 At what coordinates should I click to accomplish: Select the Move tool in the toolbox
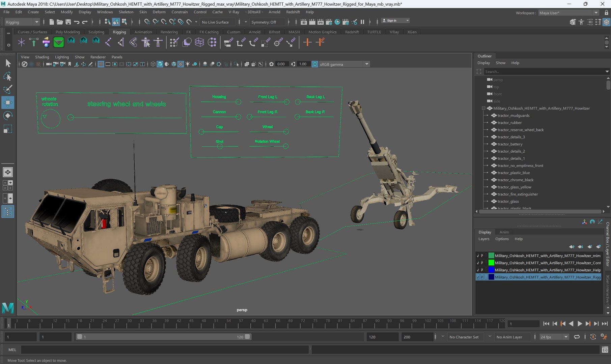point(7,102)
